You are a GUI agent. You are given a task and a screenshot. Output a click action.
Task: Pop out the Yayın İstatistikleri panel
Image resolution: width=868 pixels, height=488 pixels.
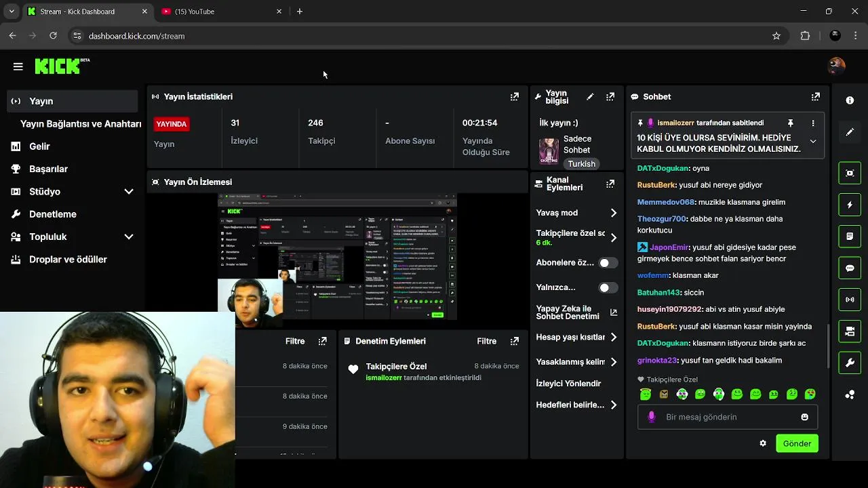tap(514, 97)
